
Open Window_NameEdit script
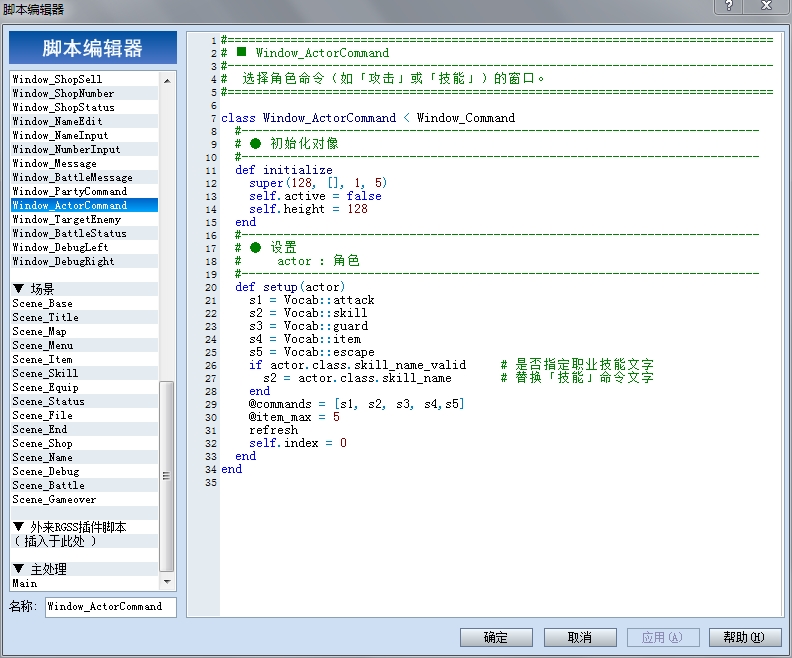pos(84,121)
